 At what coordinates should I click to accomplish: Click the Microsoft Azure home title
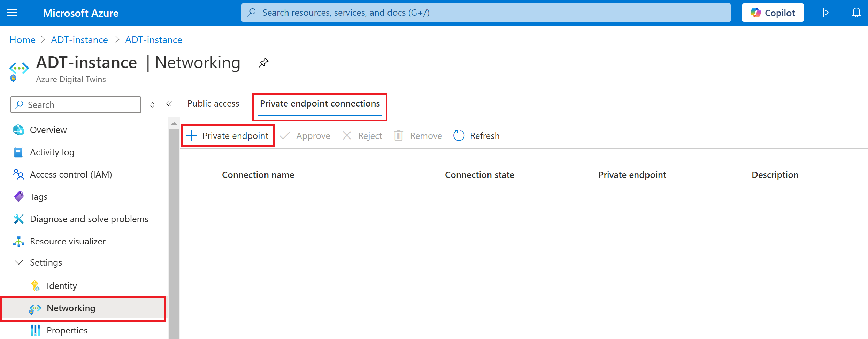pos(81,13)
